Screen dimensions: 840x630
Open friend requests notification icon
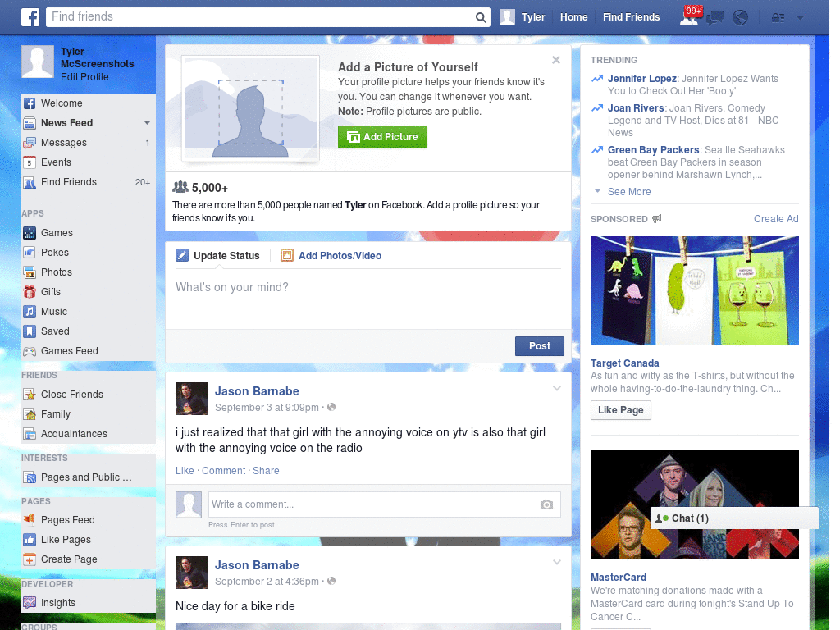click(689, 18)
